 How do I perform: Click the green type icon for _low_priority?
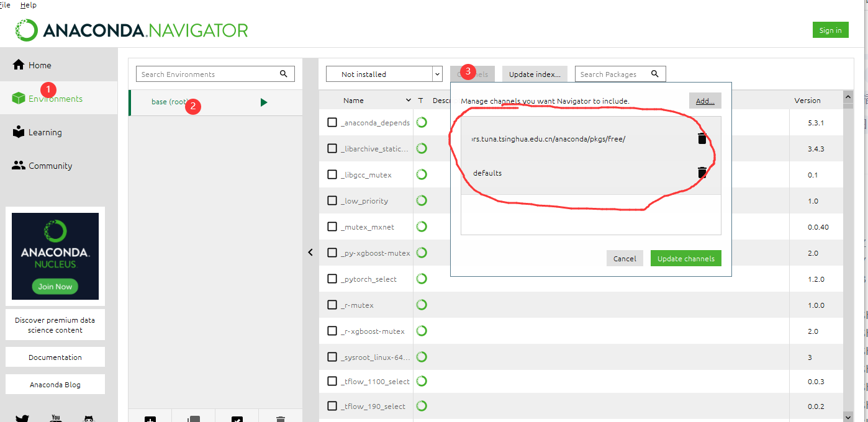422,200
